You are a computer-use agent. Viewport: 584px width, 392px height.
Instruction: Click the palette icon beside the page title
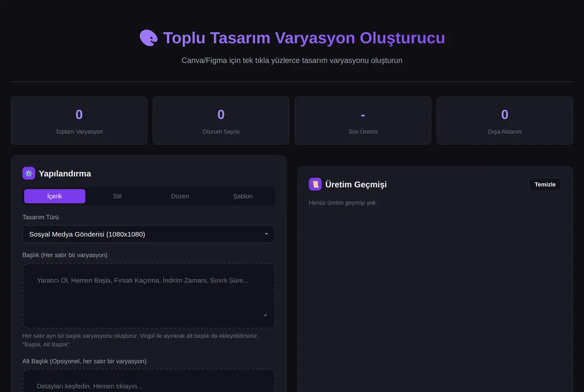click(x=149, y=38)
